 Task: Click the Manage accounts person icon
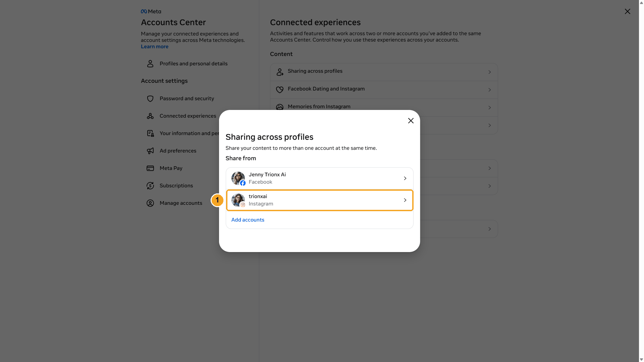point(150,203)
